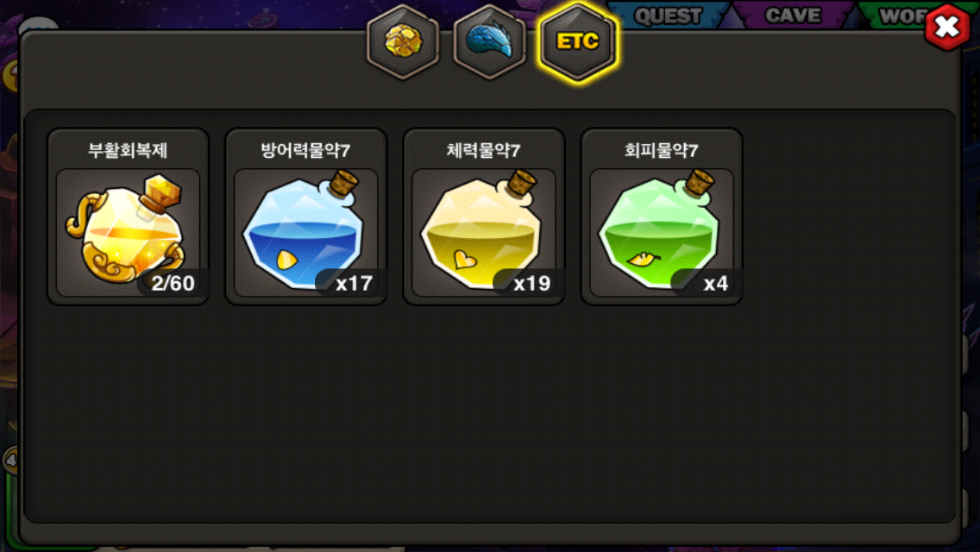Select the ETC hexagon tab
Image resolution: width=980 pixels, height=552 pixels.
(x=577, y=41)
